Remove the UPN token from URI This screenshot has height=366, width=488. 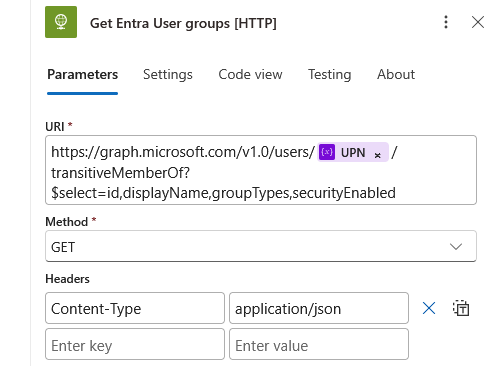(x=377, y=155)
